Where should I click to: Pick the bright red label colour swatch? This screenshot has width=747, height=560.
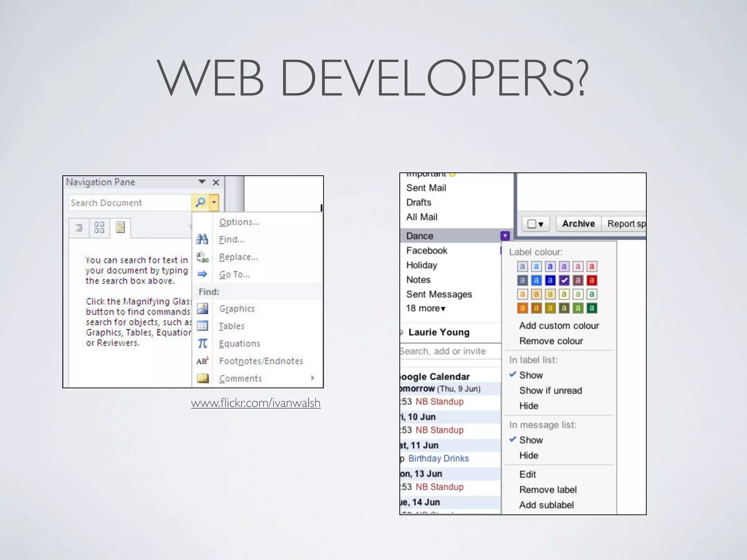(592, 280)
